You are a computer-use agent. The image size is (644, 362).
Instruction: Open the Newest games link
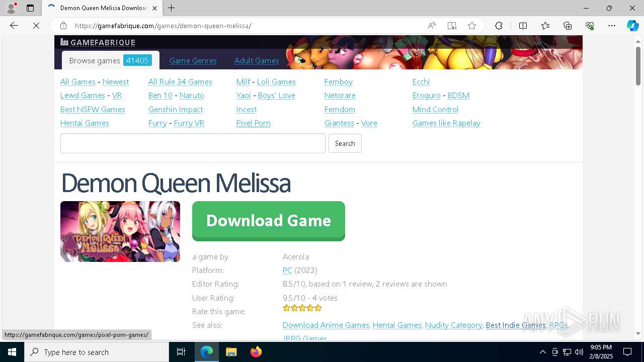pos(116,81)
